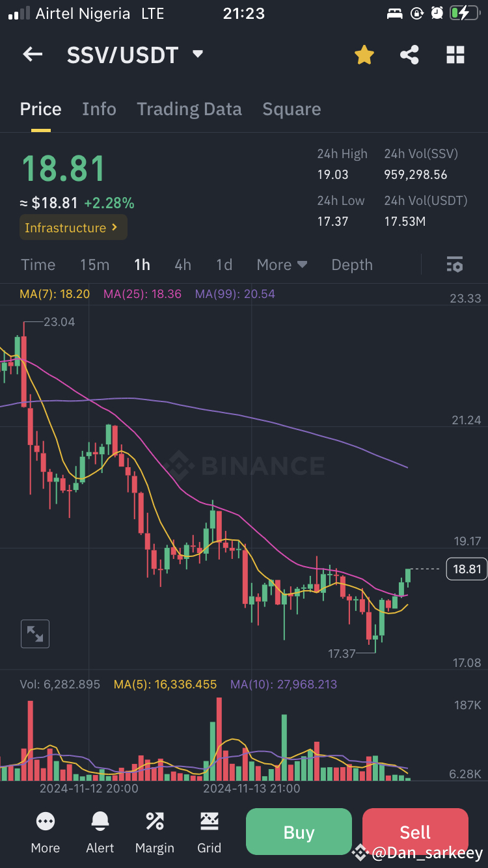Open the Trading Data tab
This screenshot has height=868, width=488.
coord(189,109)
